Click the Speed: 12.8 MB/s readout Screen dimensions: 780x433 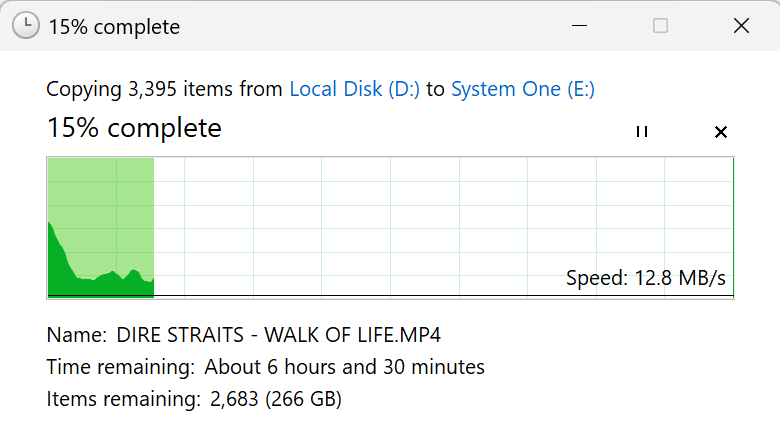(x=645, y=278)
